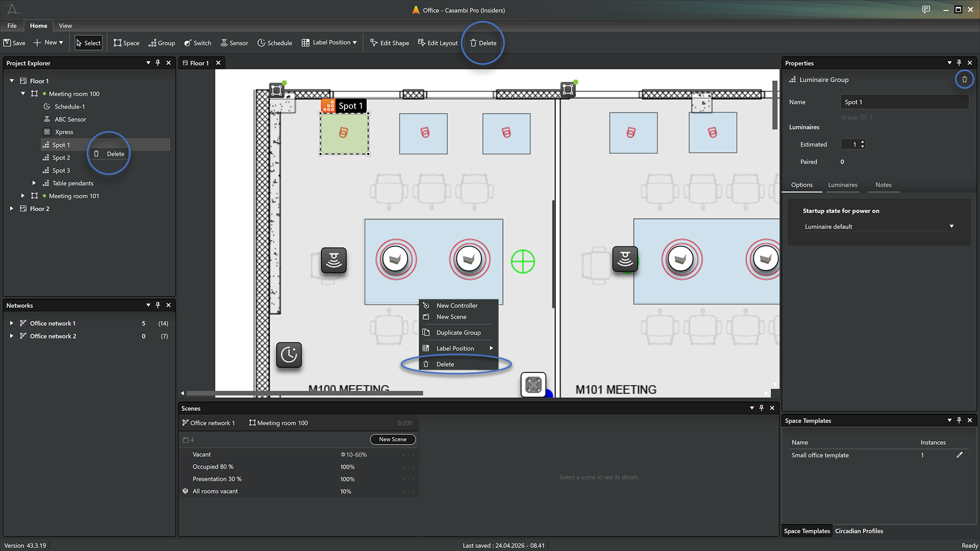Increase the Estimated luminaires stepper
This screenshot has width=980, height=551.
click(863, 142)
